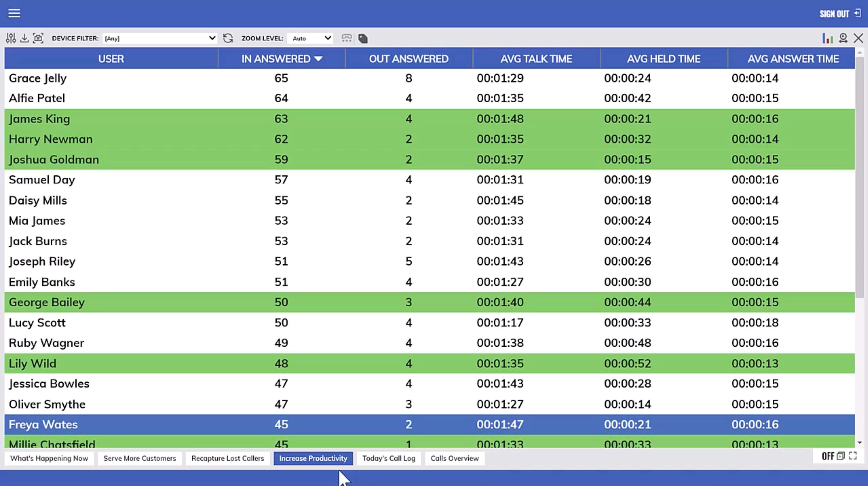Open the hamburger navigation menu
This screenshot has width=868, height=486.
14,13
